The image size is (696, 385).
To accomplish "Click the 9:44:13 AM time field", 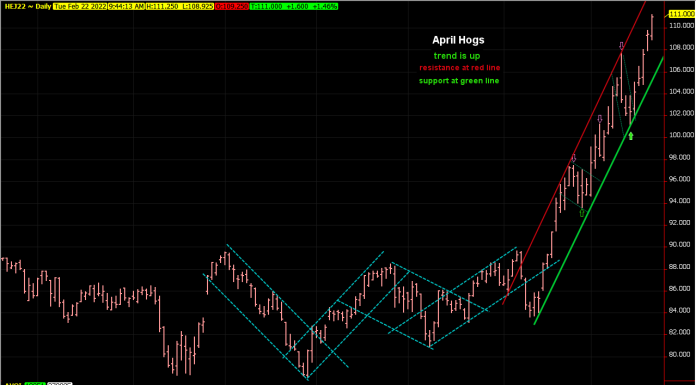I will 127,7.
